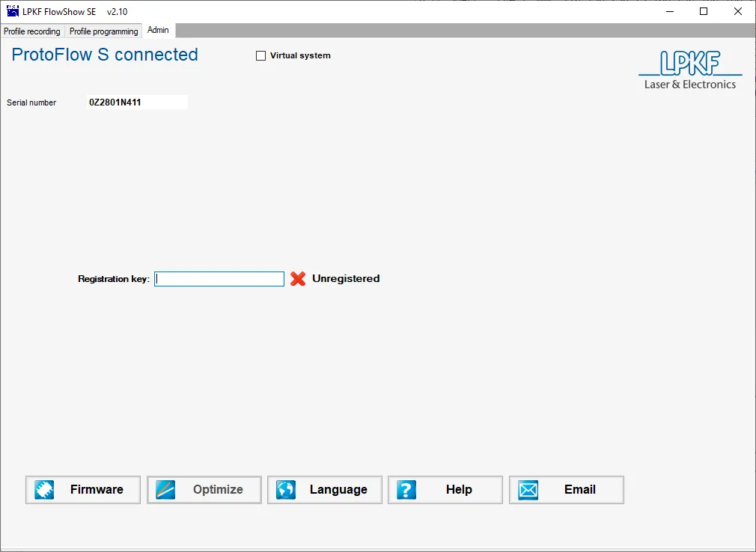Close the FlowShow SE window
Image resolution: width=756 pixels, height=552 pixels.
click(738, 11)
